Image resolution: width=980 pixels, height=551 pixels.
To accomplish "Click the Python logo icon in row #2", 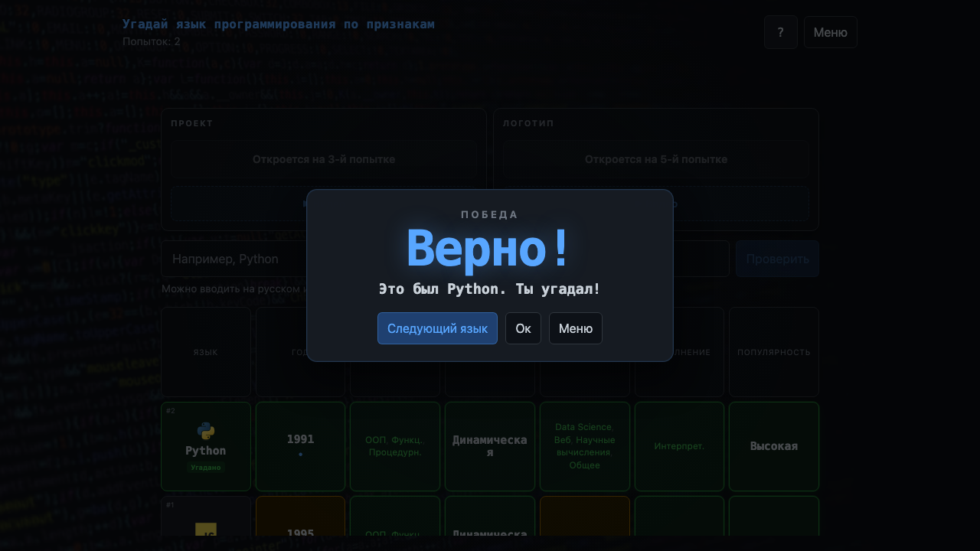I will point(206,431).
